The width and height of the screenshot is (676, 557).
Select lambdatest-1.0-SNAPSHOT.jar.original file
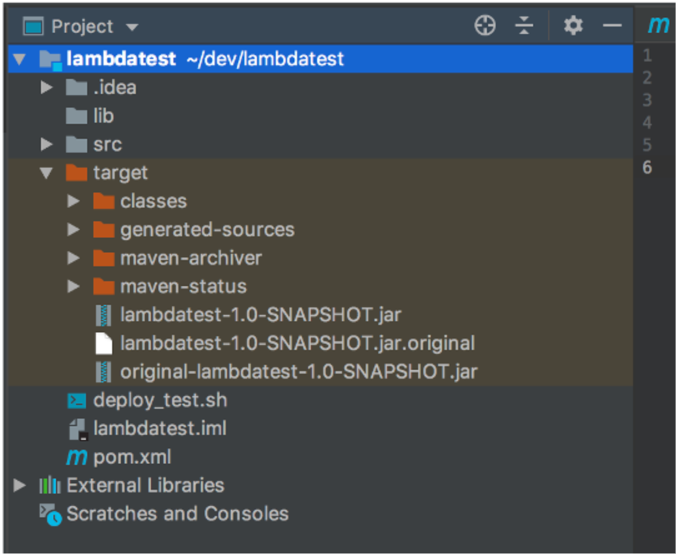pyautogui.click(x=297, y=344)
